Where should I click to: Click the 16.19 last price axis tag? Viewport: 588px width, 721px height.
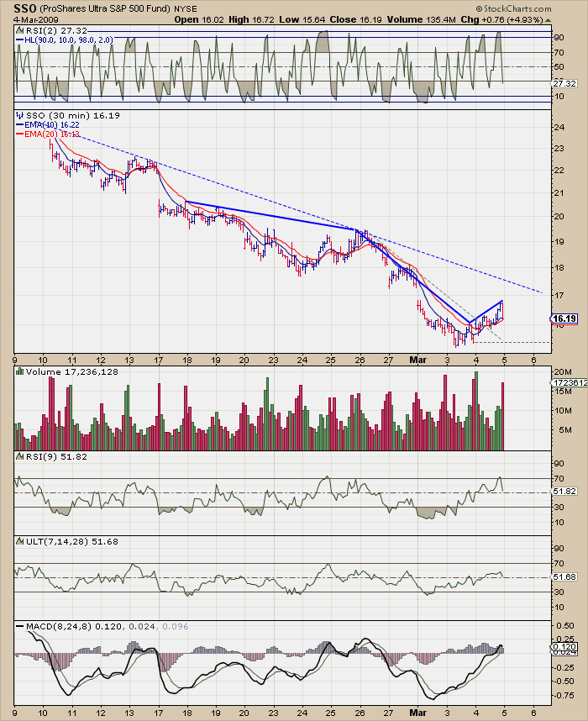pyautogui.click(x=564, y=318)
